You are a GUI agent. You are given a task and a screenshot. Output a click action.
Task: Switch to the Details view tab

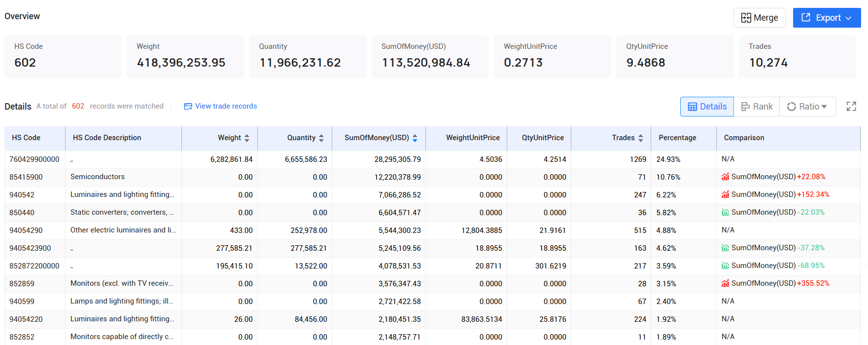tap(707, 107)
